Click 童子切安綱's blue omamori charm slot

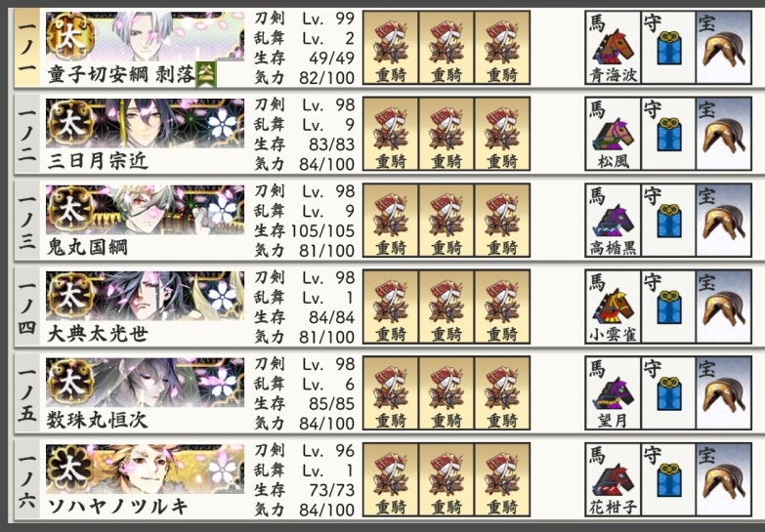coord(668,48)
